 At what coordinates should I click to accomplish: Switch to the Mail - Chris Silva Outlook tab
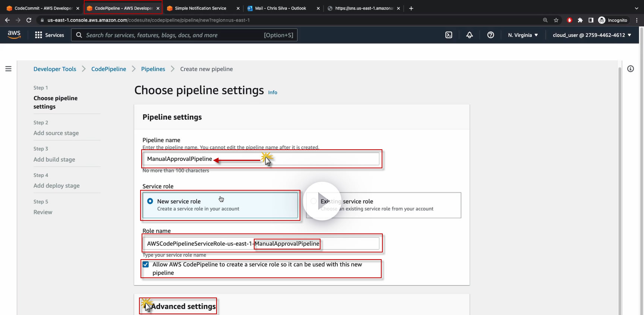click(283, 8)
